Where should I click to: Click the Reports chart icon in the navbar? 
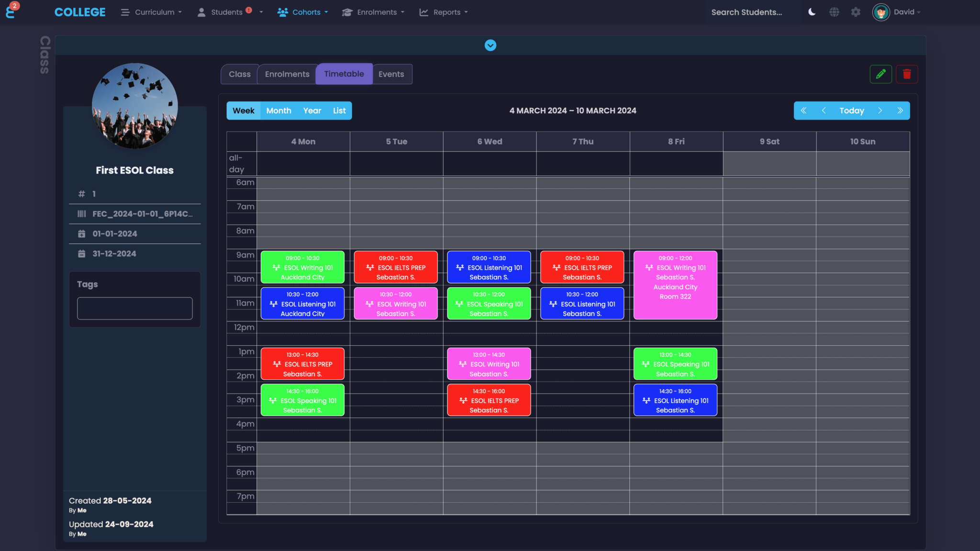(x=423, y=12)
